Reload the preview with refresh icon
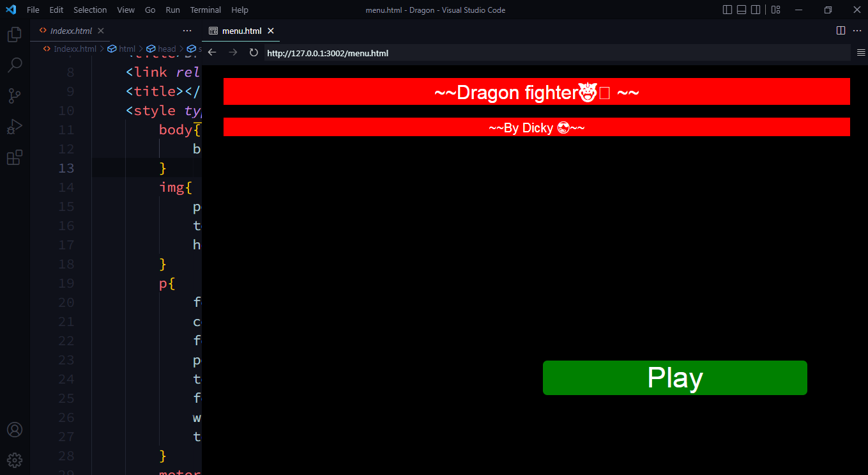 [254, 52]
